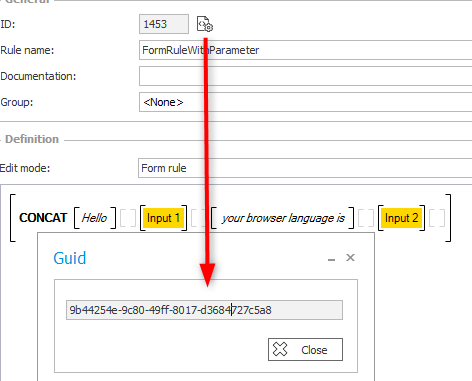Select the Rule name label
Screen dimensions: 472x381
[x=27, y=50]
